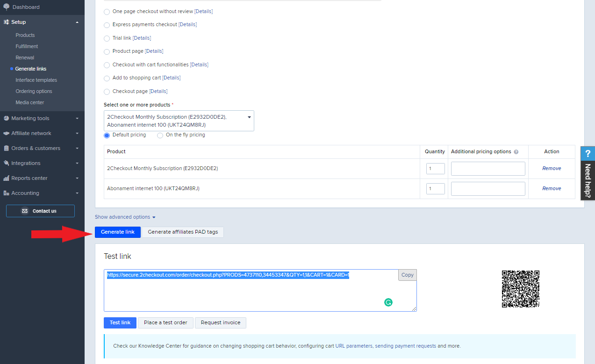
Task: Remove 2Checkout Monthly Subscription product
Action: coord(552,168)
